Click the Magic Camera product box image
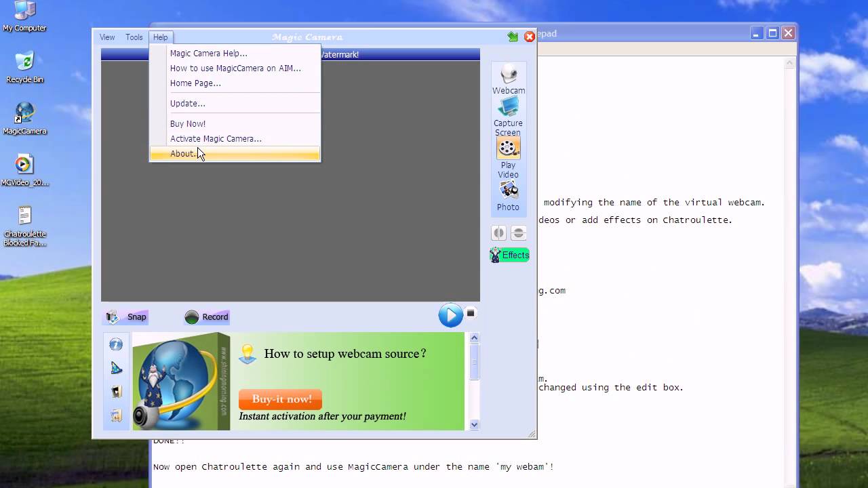The height and width of the screenshot is (488, 868). click(x=181, y=382)
